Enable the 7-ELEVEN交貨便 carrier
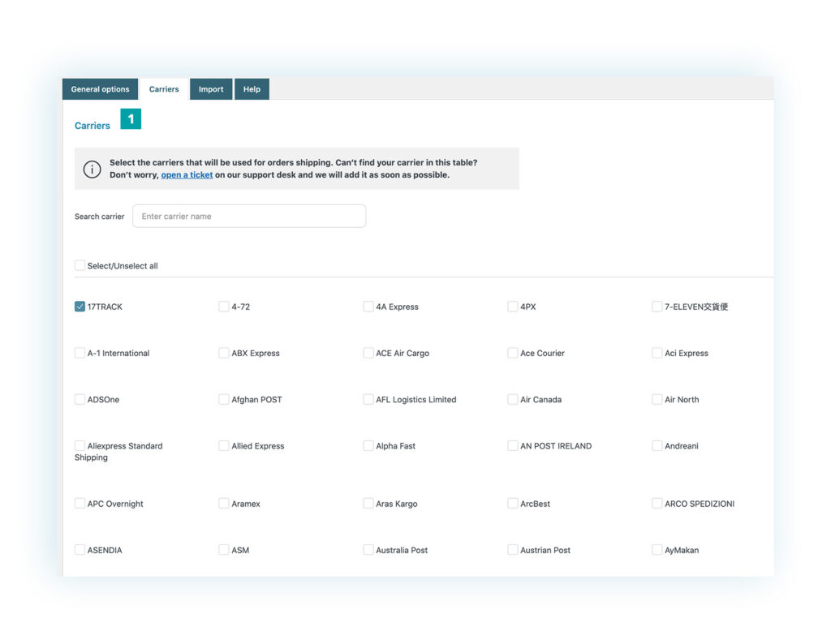Screen dimensions: 831x644 657,307
